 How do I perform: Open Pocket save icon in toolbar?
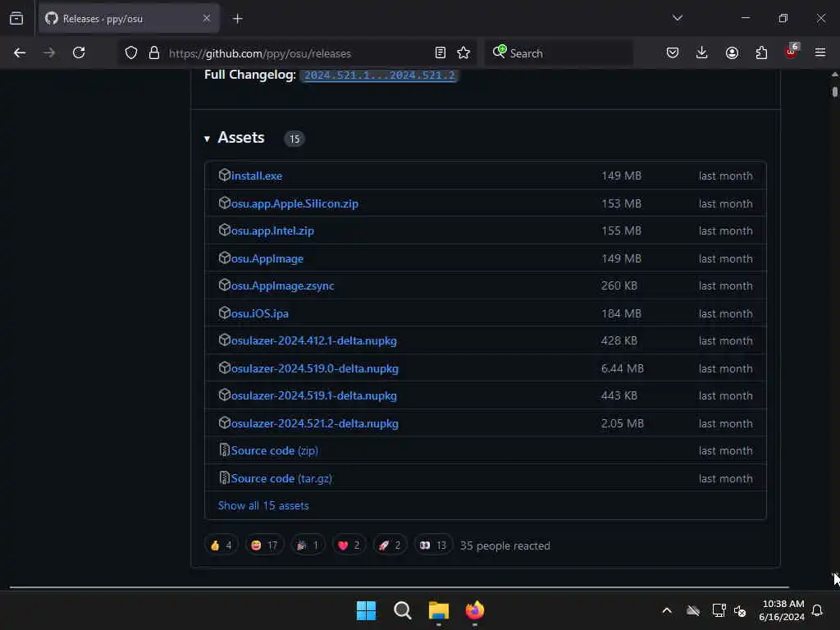[x=673, y=53]
